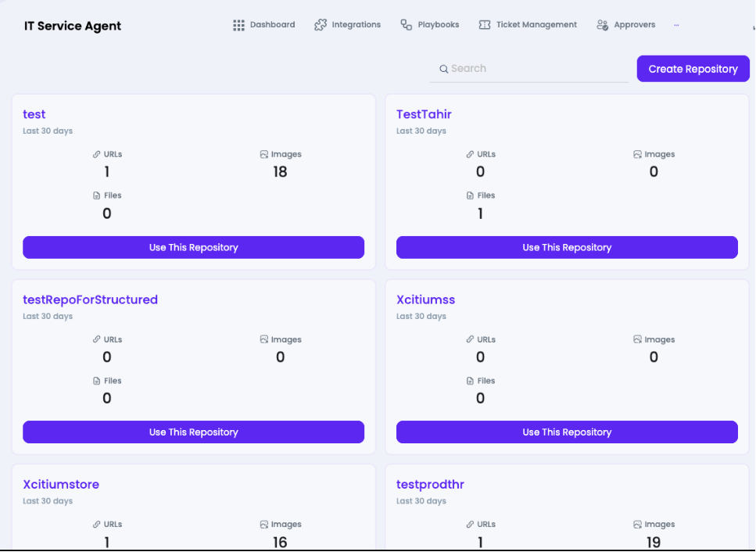Click the Dashboard grid icon
The height and width of the screenshot is (552, 756).
pos(238,25)
